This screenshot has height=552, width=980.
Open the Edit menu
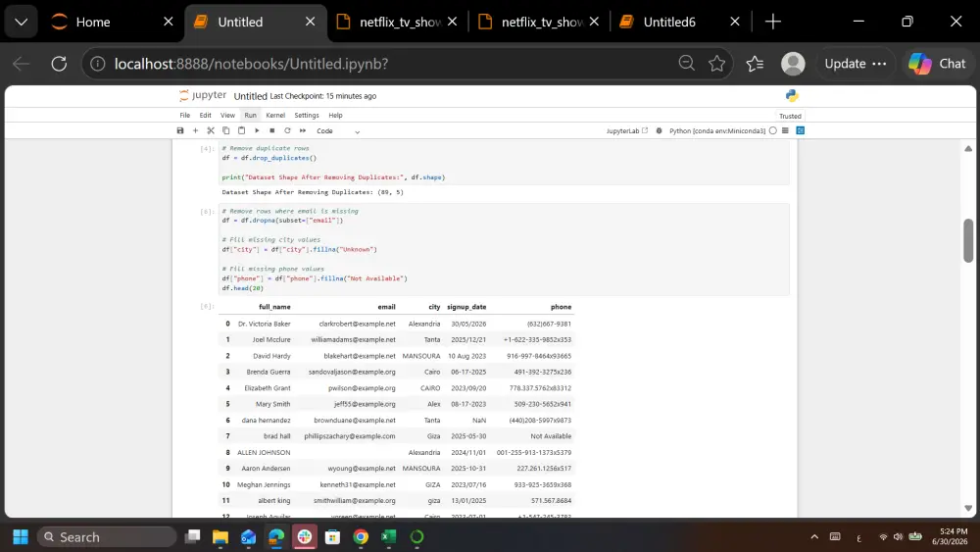(205, 115)
